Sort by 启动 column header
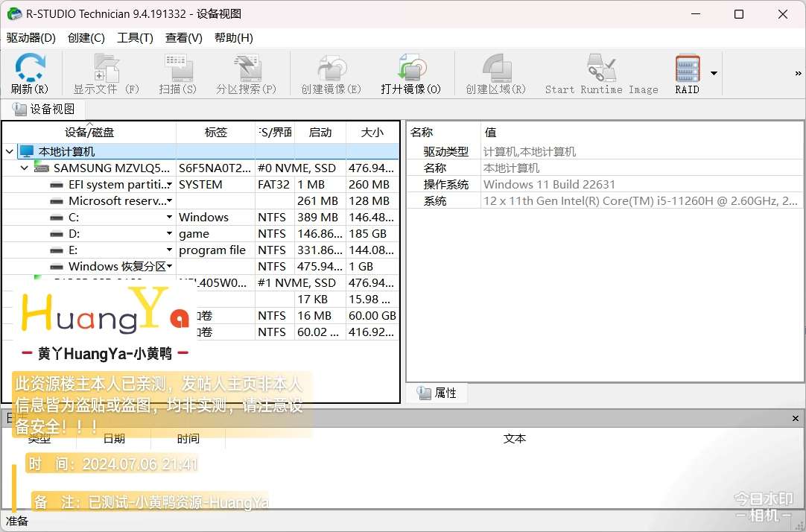This screenshot has width=806, height=532. point(320,133)
